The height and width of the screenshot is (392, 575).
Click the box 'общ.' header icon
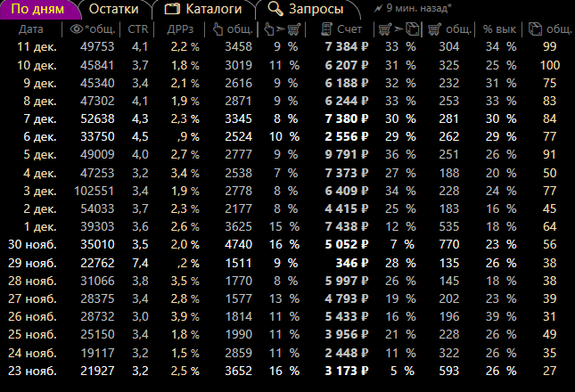tap(535, 29)
